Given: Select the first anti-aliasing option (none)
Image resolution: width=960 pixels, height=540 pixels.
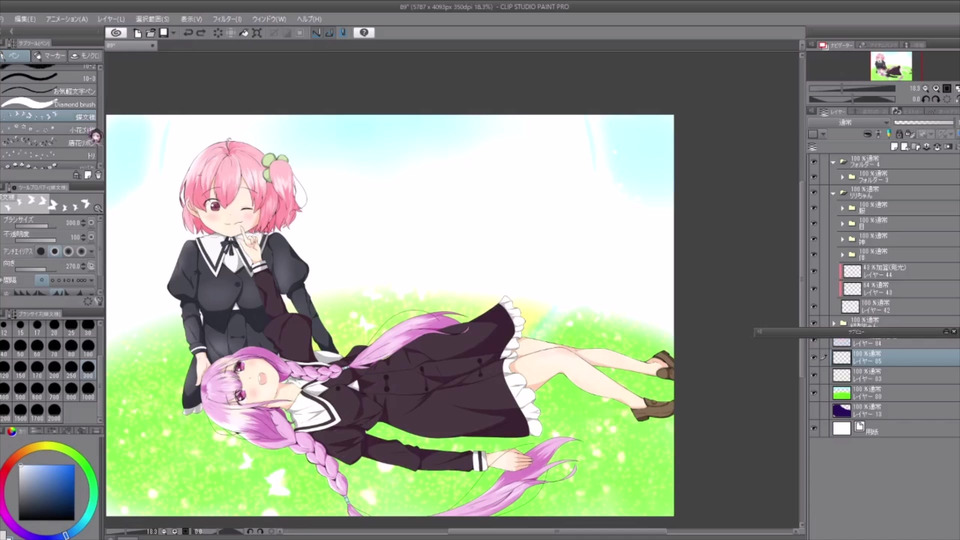Looking at the screenshot, I should point(41,251).
